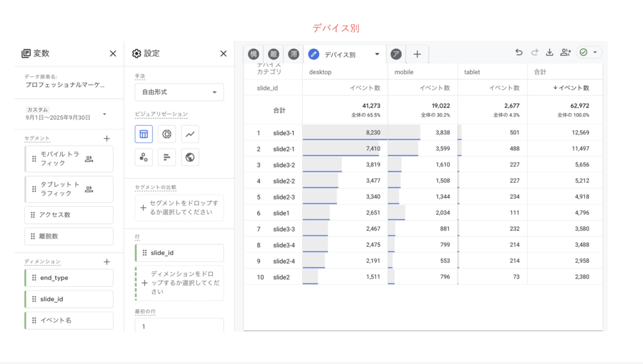643x364 pixels.
Task: Select the donut chart visualization
Action: [166, 134]
